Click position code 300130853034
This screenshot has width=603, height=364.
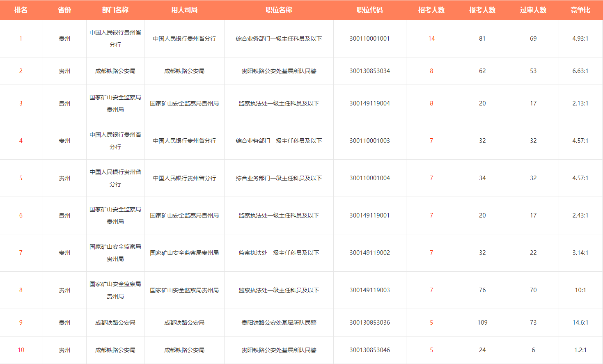pos(370,71)
